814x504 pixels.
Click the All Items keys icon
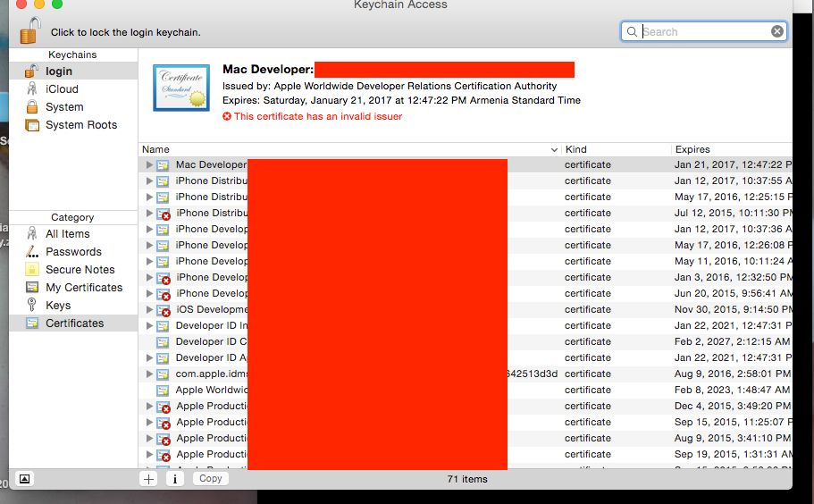(x=31, y=233)
